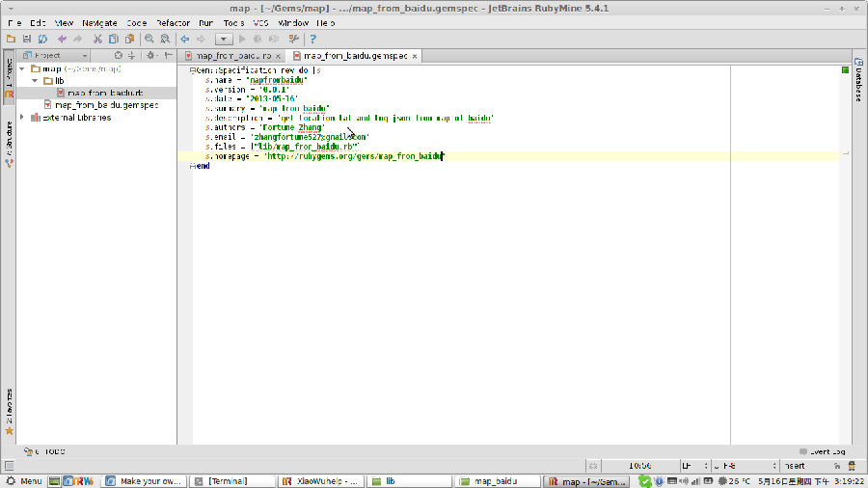Click the Help question mark icon

coord(312,39)
